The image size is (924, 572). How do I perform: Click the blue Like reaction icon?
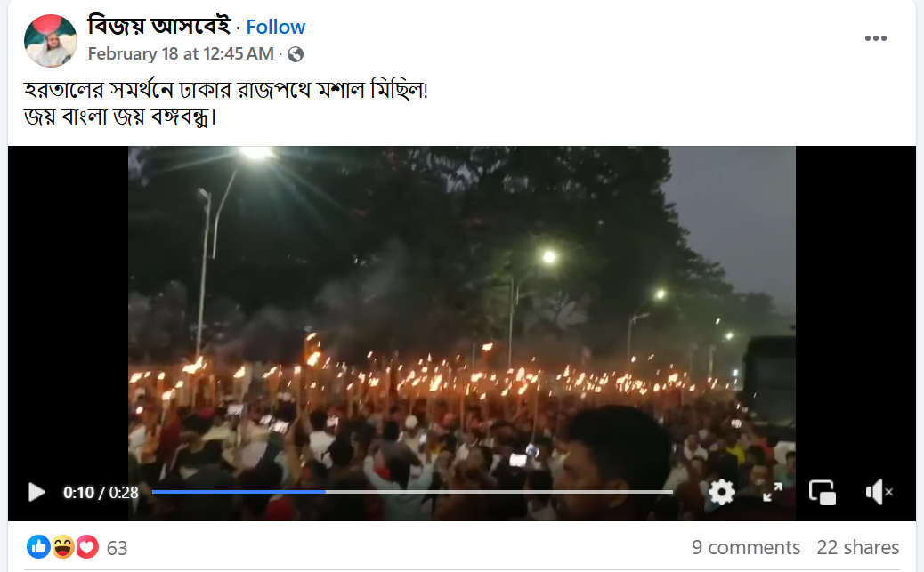click(38, 547)
